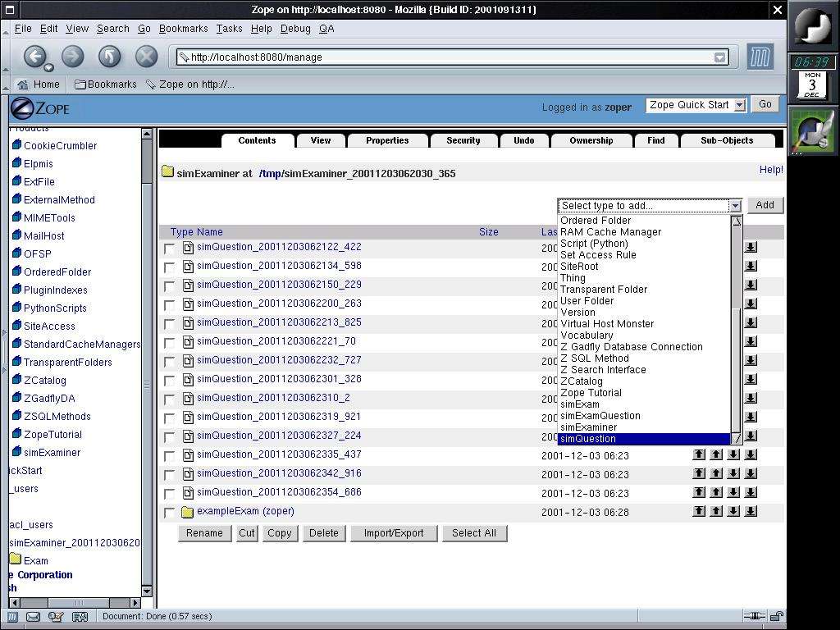Click the exampleExam folder icon
The image size is (840, 630).
tap(187, 512)
